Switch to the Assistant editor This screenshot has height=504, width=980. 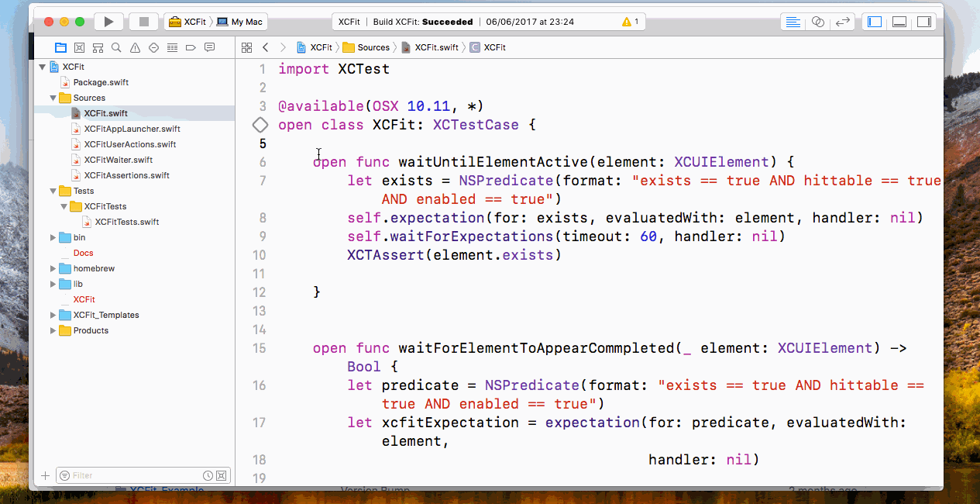(817, 21)
